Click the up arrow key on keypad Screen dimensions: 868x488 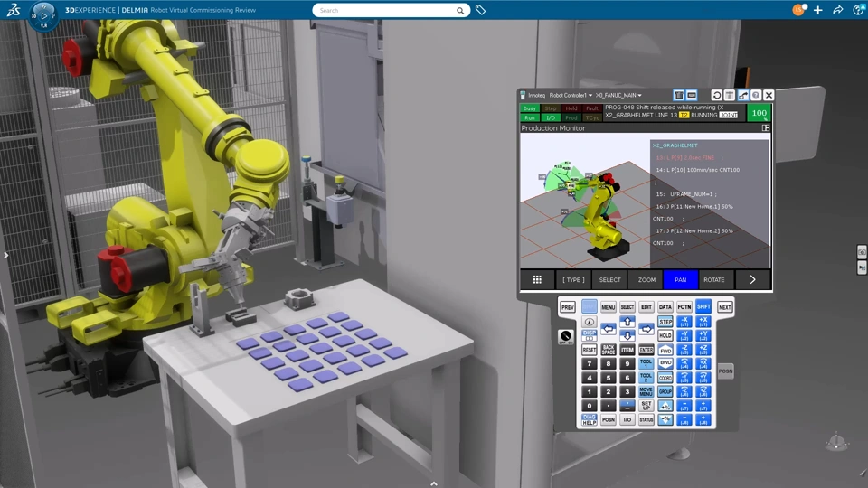(627, 322)
